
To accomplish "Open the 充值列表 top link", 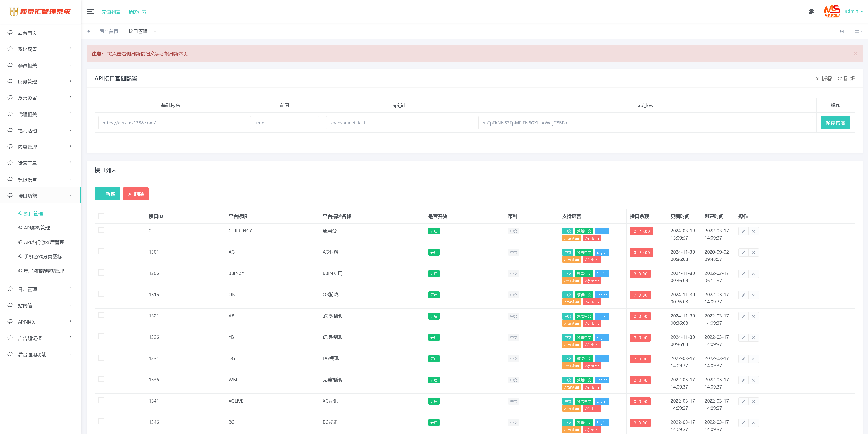I will point(111,12).
